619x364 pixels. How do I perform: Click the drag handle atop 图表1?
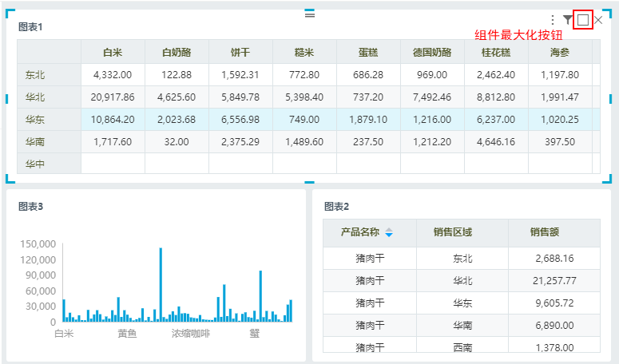click(x=310, y=14)
